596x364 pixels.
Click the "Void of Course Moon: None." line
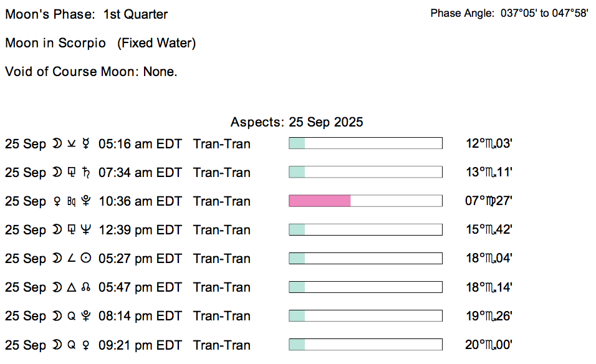(x=91, y=72)
